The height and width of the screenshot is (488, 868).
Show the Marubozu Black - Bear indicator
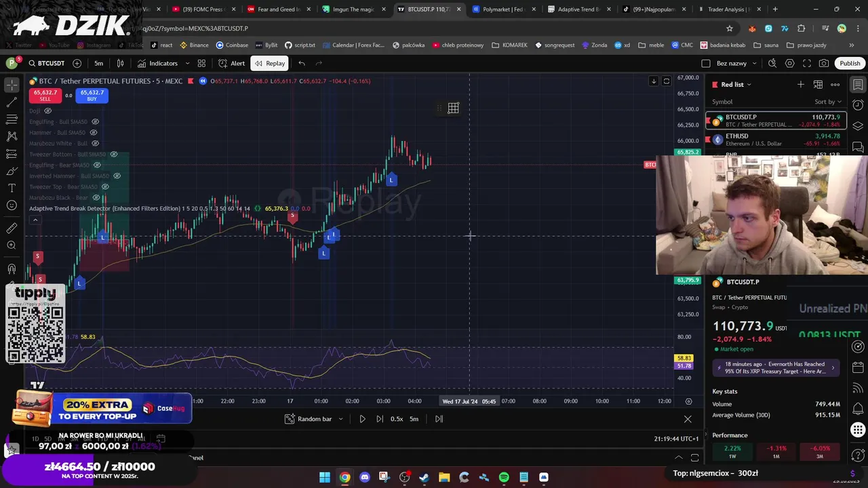click(x=96, y=197)
